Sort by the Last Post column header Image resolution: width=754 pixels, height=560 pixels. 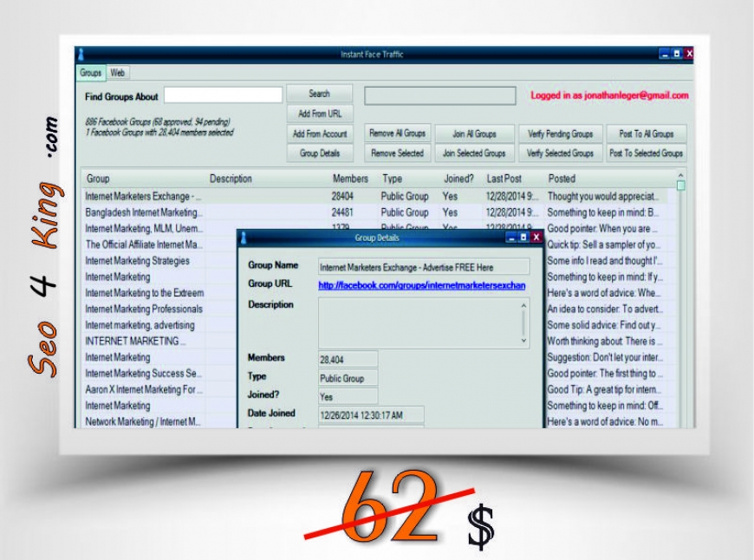click(504, 179)
